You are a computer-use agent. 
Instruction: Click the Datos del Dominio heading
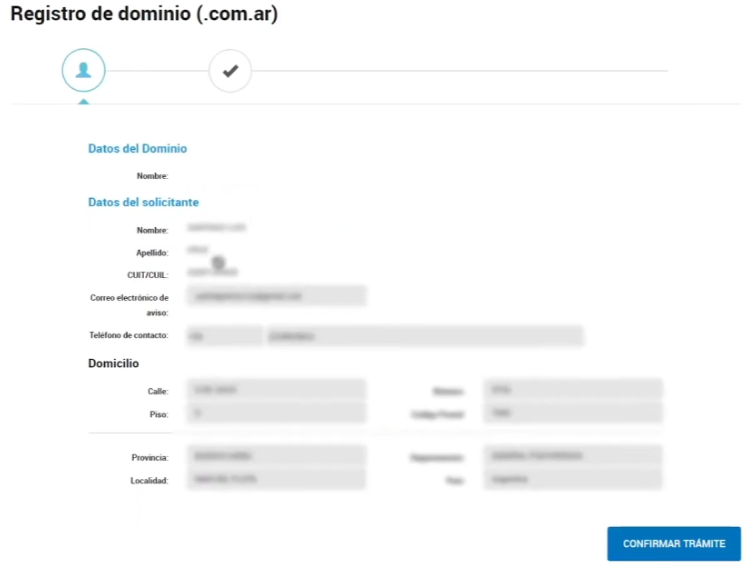[x=137, y=149]
